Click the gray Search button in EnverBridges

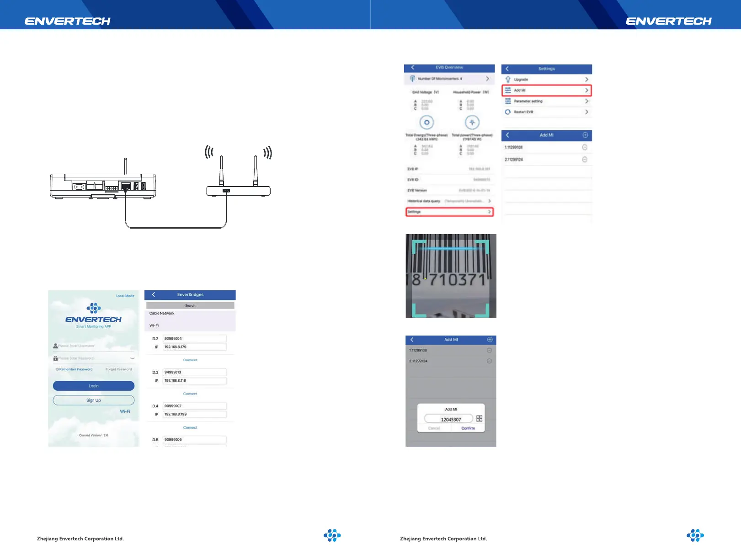coord(190,305)
